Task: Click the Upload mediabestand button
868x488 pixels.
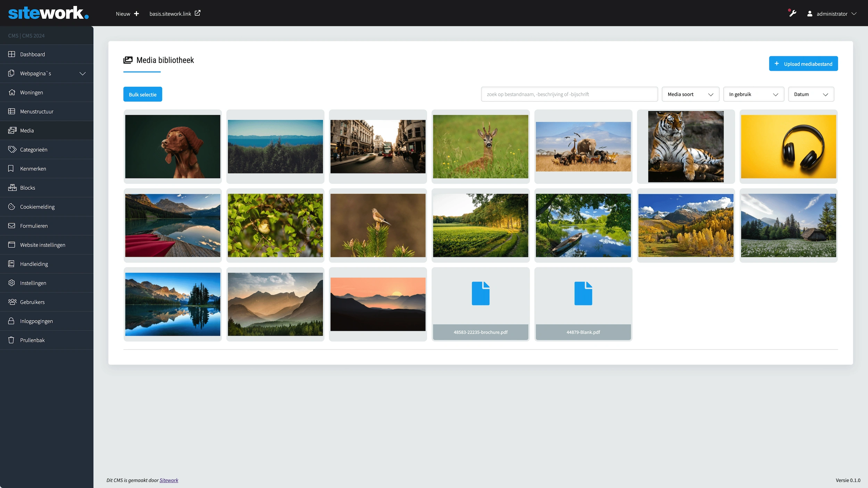Action: [x=803, y=64]
